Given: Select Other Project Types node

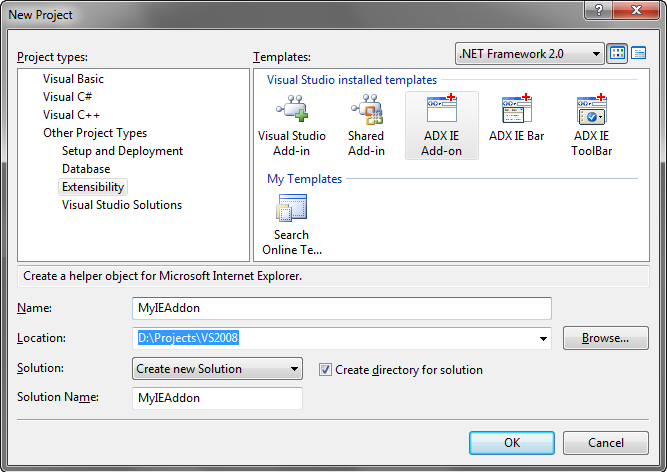Looking at the screenshot, I should (x=95, y=133).
